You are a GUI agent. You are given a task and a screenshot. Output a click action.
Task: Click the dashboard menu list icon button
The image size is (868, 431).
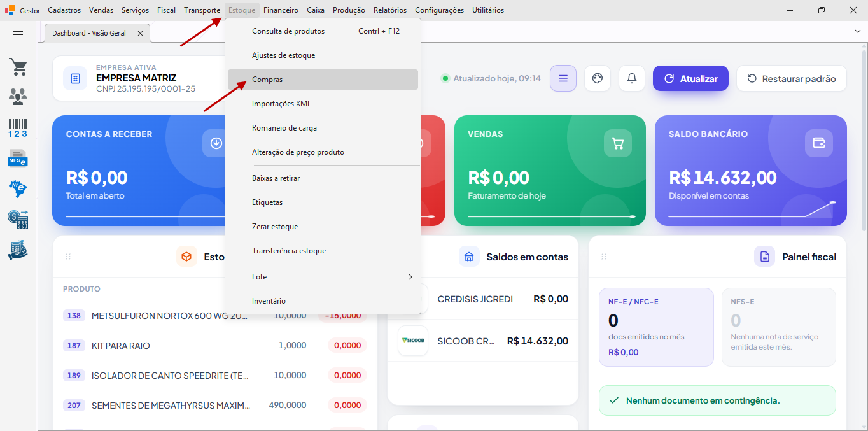pyautogui.click(x=563, y=78)
